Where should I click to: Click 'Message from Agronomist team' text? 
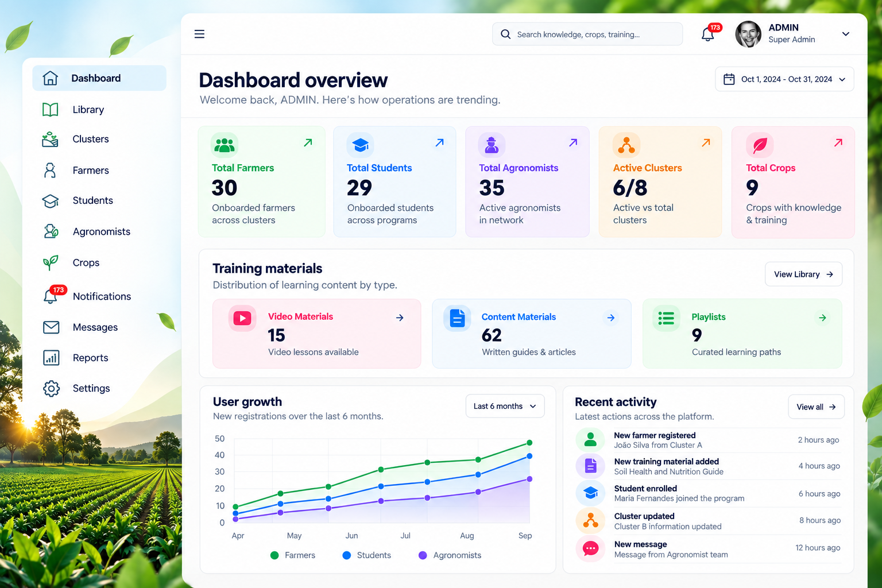pyautogui.click(x=671, y=555)
